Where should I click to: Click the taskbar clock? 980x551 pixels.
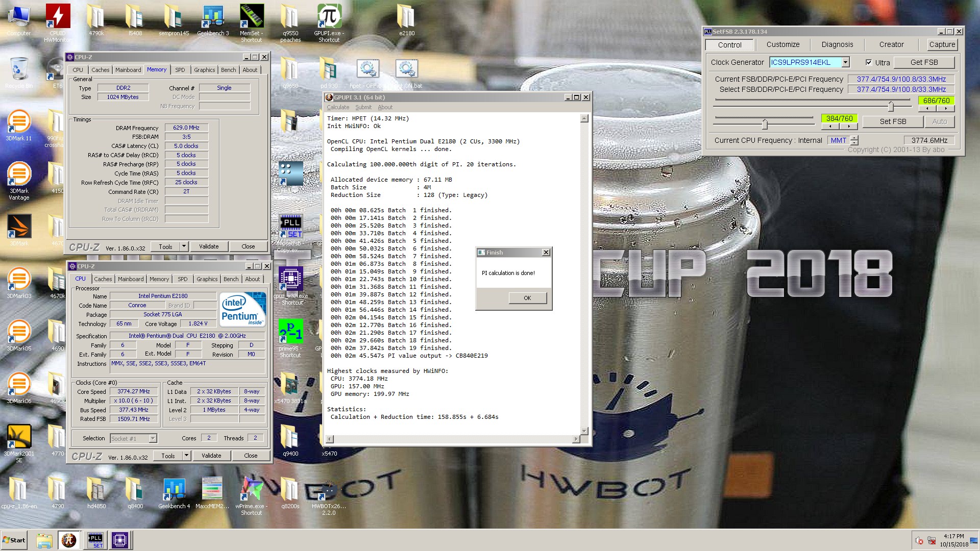click(953, 540)
